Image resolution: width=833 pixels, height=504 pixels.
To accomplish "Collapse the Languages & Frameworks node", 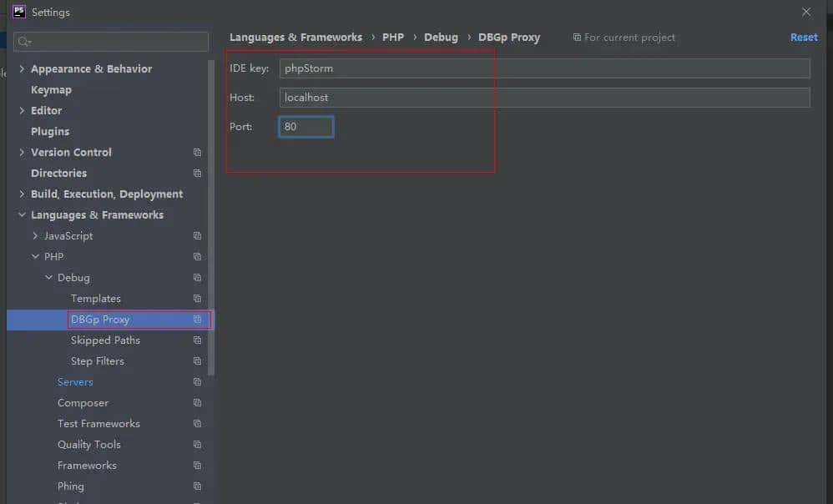I will 22,214.
